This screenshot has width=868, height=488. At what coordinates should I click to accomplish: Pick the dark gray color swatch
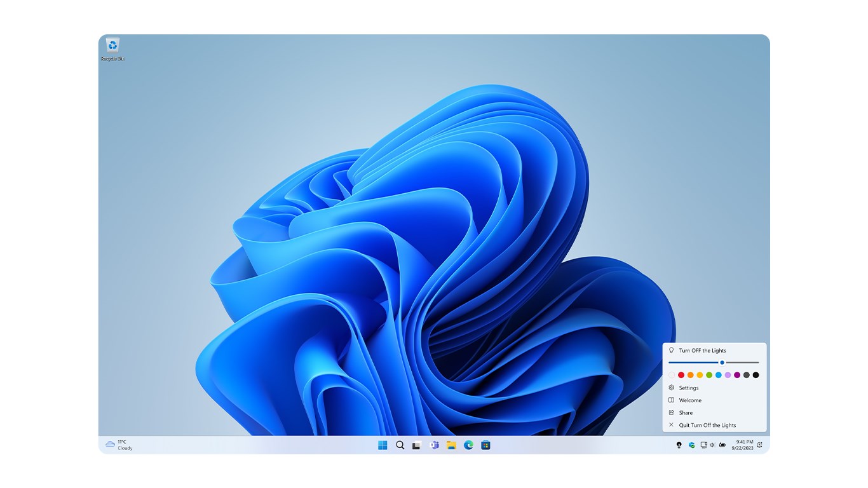747,375
